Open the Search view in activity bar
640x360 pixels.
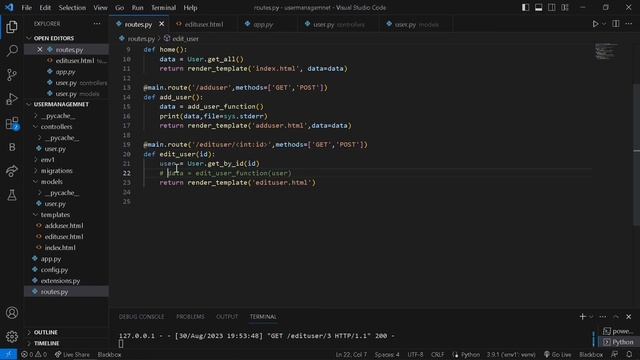tap(12, 51)
